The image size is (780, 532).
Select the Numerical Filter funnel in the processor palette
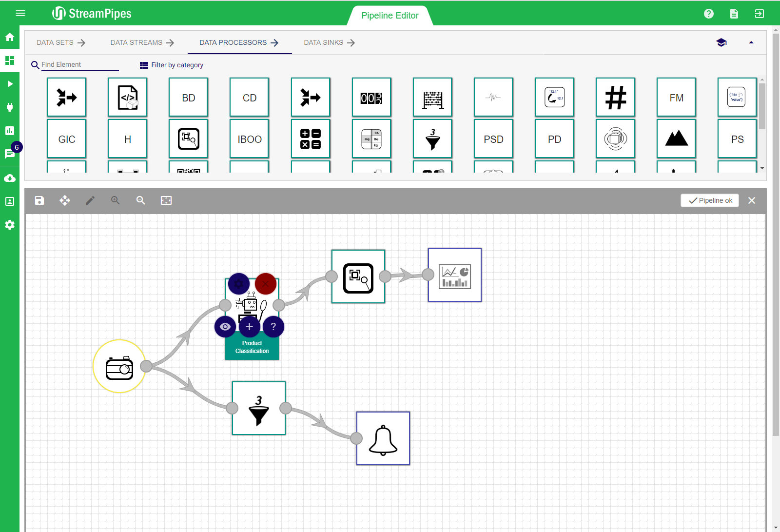click(x=432, y=139)
